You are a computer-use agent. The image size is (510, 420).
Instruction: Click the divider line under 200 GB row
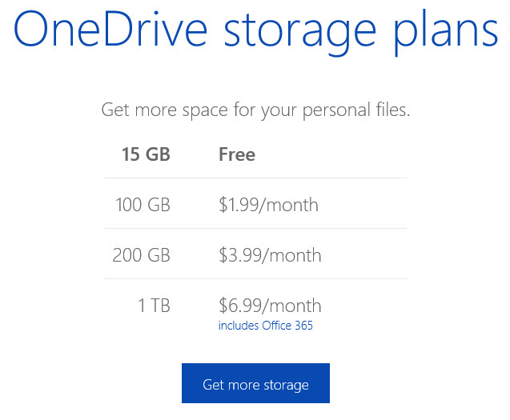255,278
